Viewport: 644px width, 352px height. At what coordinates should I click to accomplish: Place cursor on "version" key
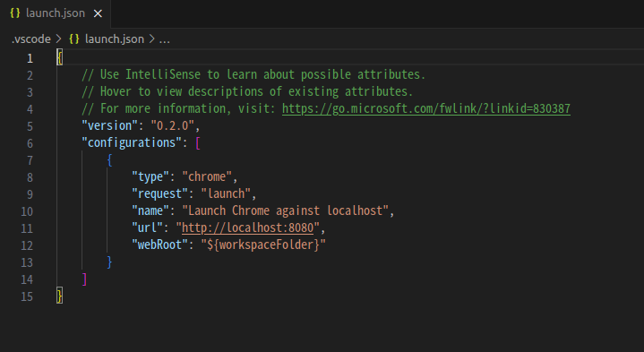pos(109,125)
